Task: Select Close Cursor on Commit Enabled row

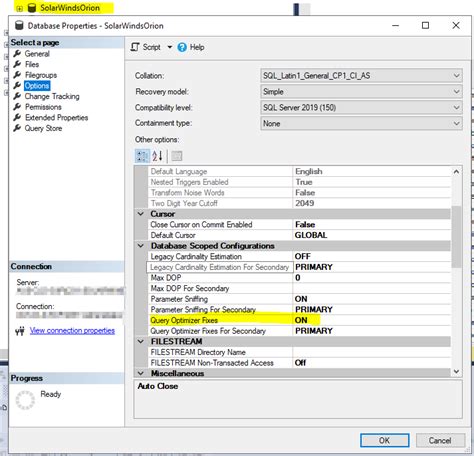Action: (x=299, y=224)
